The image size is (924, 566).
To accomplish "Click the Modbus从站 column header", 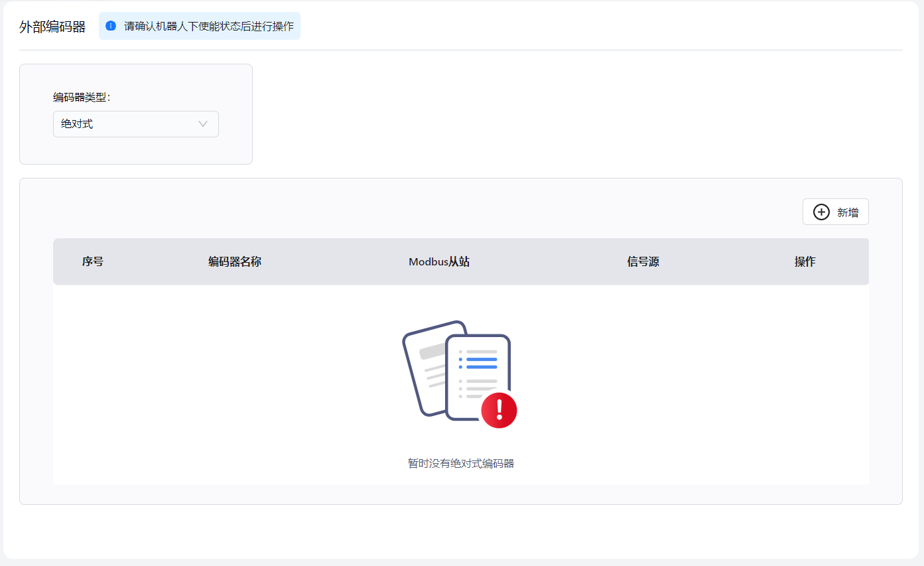I will click(439, 261).
